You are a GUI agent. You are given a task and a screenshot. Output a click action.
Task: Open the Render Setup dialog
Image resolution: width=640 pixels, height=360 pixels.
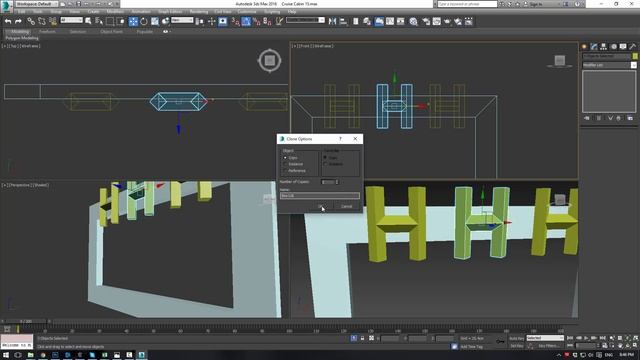426,21
